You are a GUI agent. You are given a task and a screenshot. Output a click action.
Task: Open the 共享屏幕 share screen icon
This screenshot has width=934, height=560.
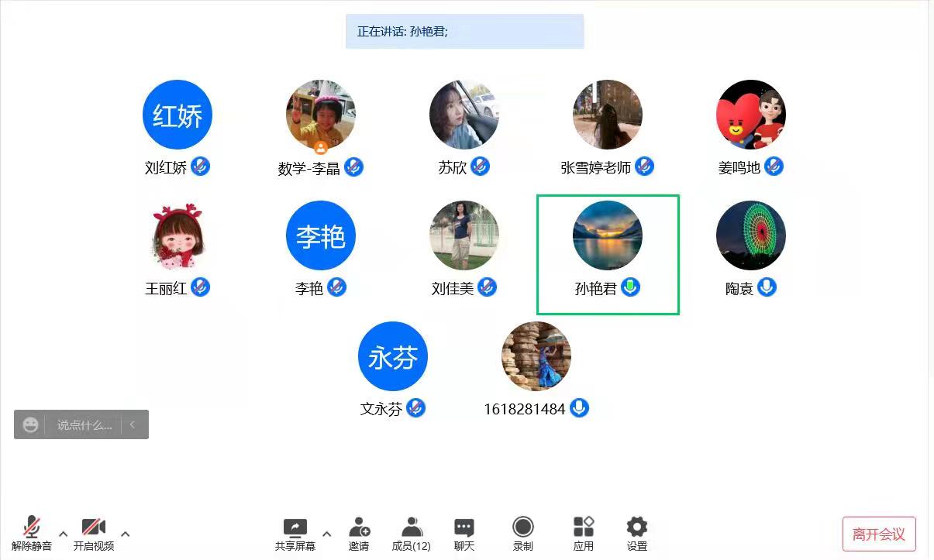295,528
